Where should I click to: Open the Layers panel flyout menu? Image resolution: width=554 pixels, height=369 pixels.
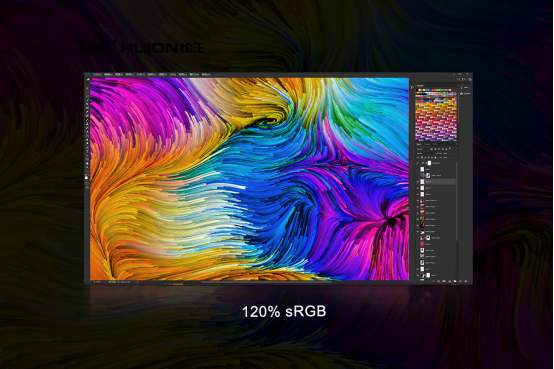tap(456, 144)
